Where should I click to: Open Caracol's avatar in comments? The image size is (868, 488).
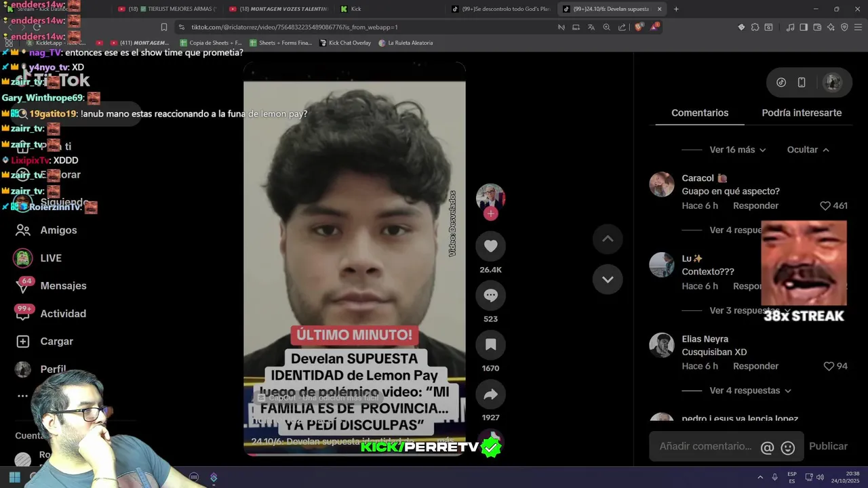point(662,184)
